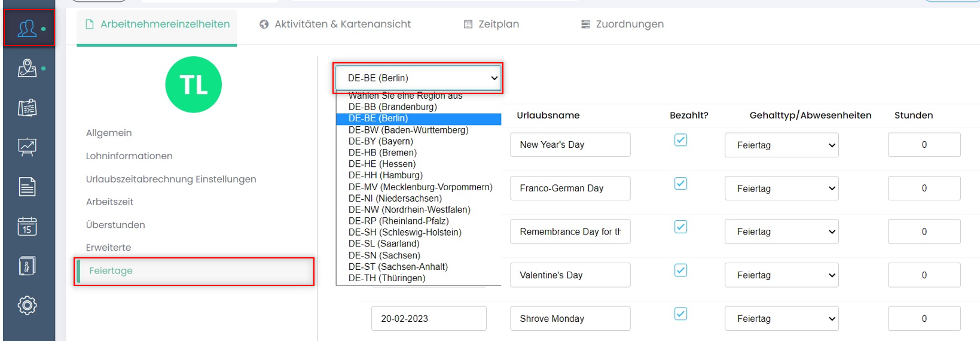
Task: Click the green TL avatar circle
Action: click(193, 84)
